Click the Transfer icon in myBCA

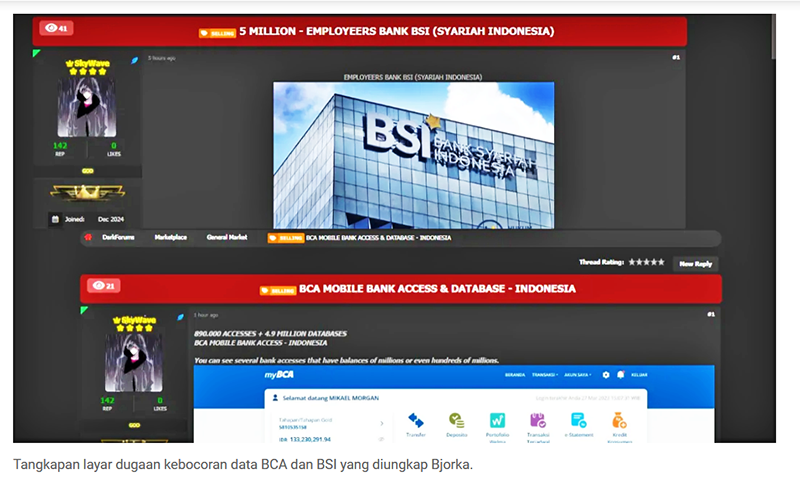pos(416,420)
